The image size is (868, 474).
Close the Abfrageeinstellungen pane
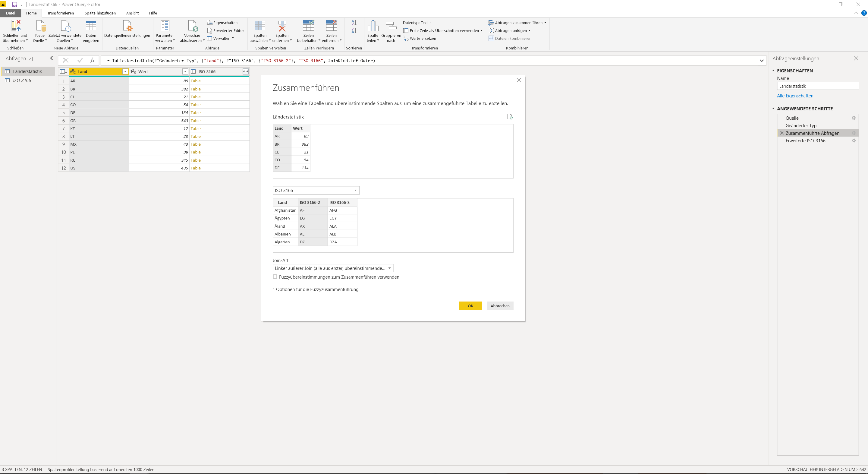tap(856, 58)
